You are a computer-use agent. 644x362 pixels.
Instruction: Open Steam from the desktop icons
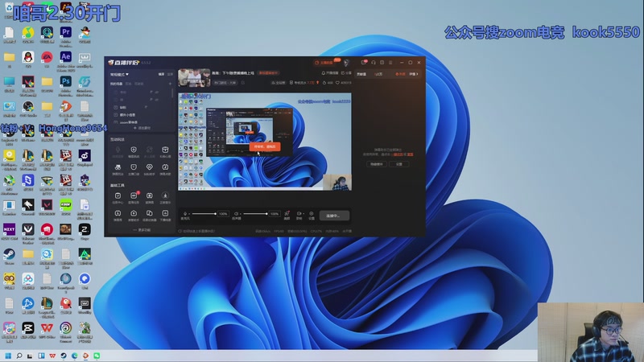pos(9,253)
